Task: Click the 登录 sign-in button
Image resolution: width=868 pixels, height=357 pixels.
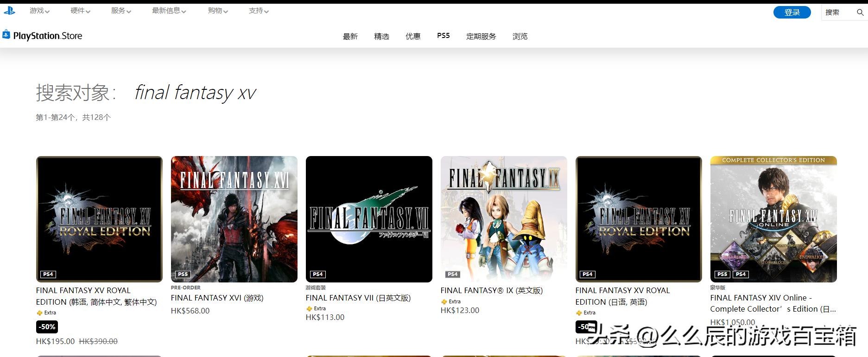Action: point(792,13)
